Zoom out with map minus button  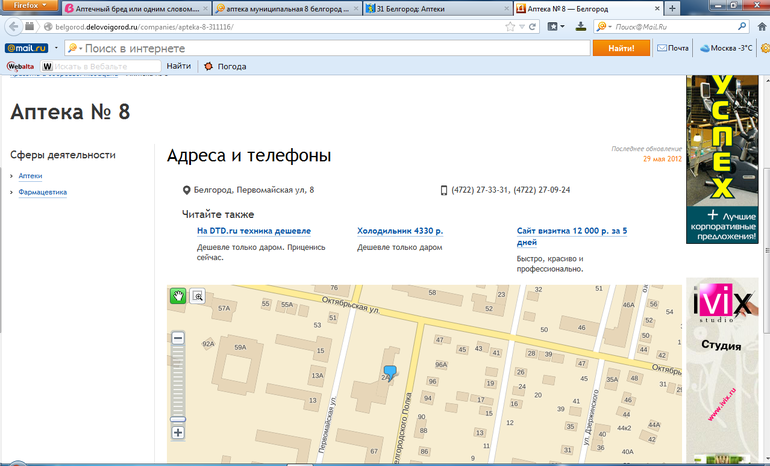(178, 338)
